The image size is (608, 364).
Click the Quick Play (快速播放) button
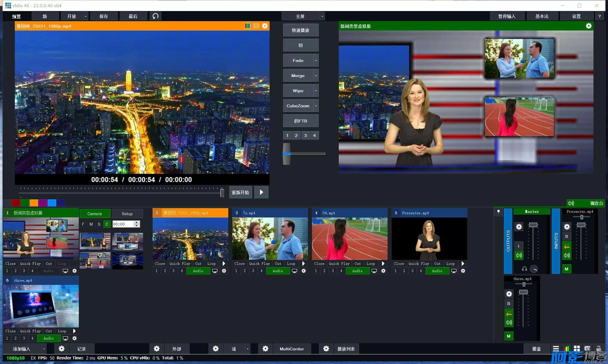coord(300,30)
